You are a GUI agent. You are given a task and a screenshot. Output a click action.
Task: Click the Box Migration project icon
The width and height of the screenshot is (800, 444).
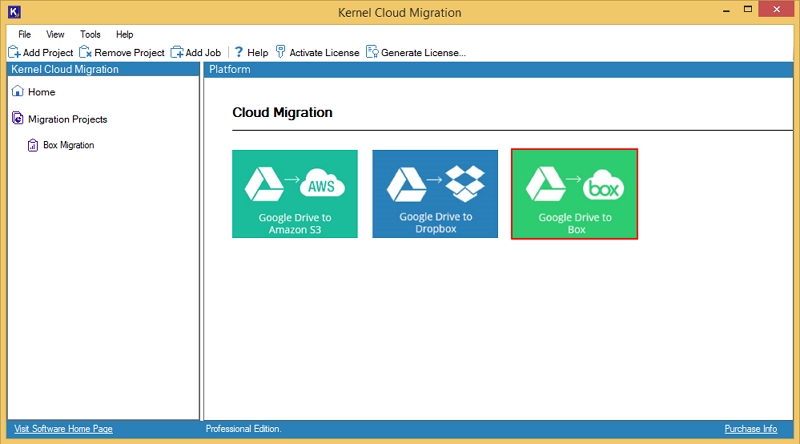[x=33, y=145]
